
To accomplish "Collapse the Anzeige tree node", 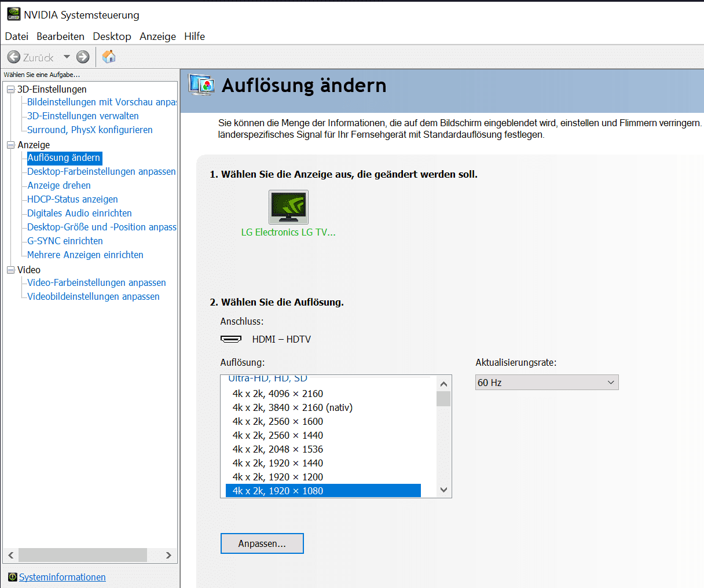I will tap(10, 145).
